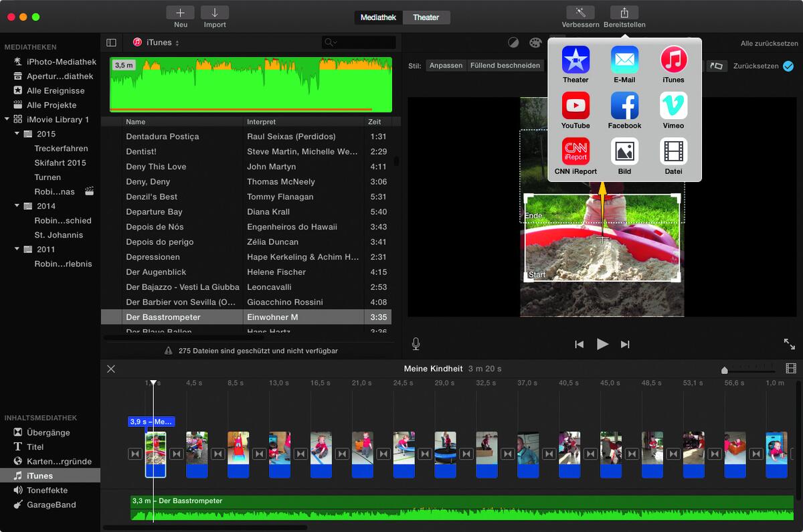Viewport: 803px width, 532px height.
Task: Open timeline filmstrip settings icon
Action: 791,369
